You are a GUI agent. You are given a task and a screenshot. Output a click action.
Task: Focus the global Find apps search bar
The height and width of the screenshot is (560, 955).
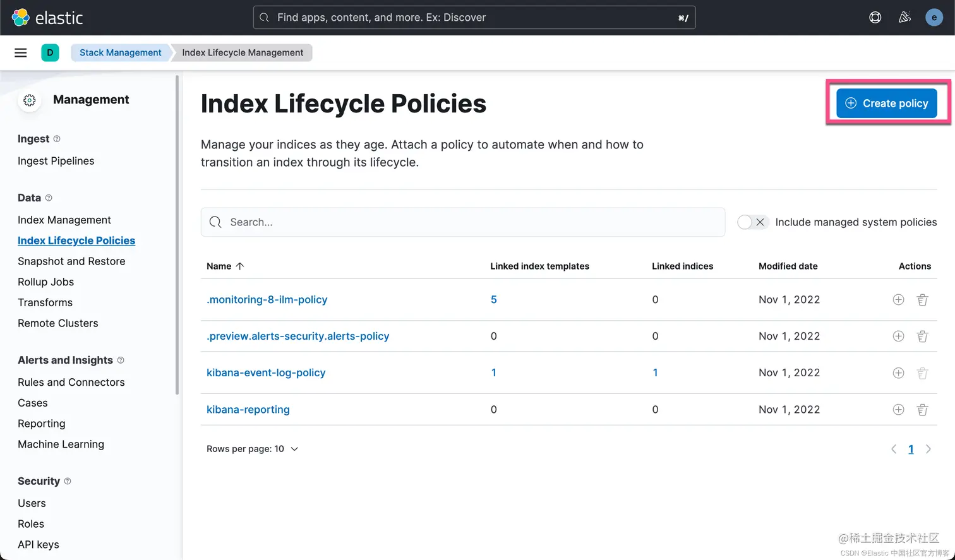(474, 18)
